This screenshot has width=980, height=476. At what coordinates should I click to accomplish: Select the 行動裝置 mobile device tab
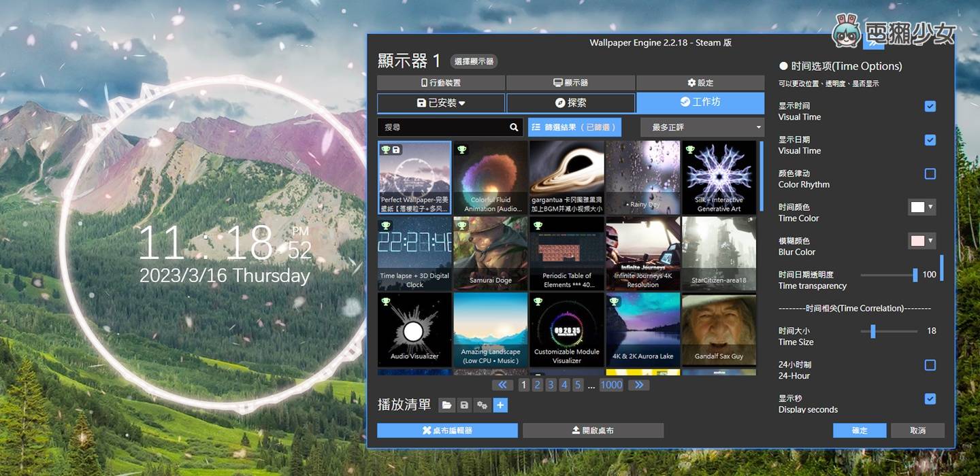[x=441, y=83]
